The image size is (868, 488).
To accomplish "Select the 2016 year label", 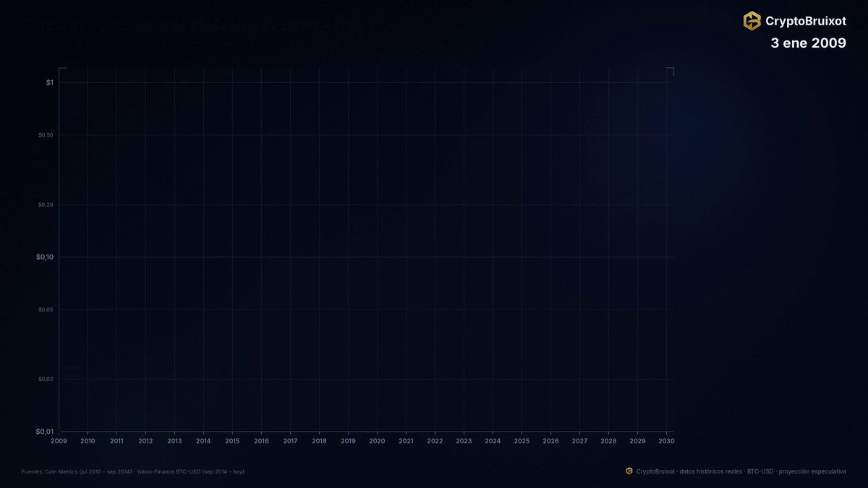I will [x=261, y=441].
